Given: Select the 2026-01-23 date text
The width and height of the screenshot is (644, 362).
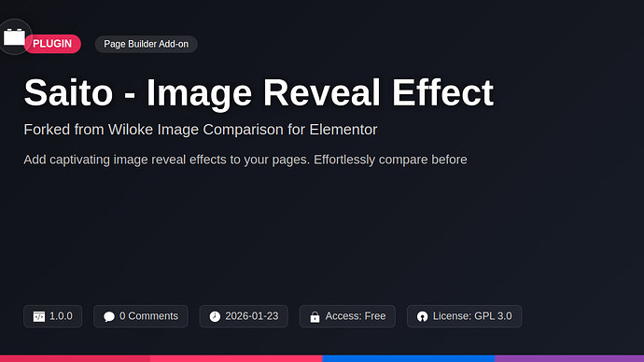Looking at the screenshot, I should click(252, 316).
